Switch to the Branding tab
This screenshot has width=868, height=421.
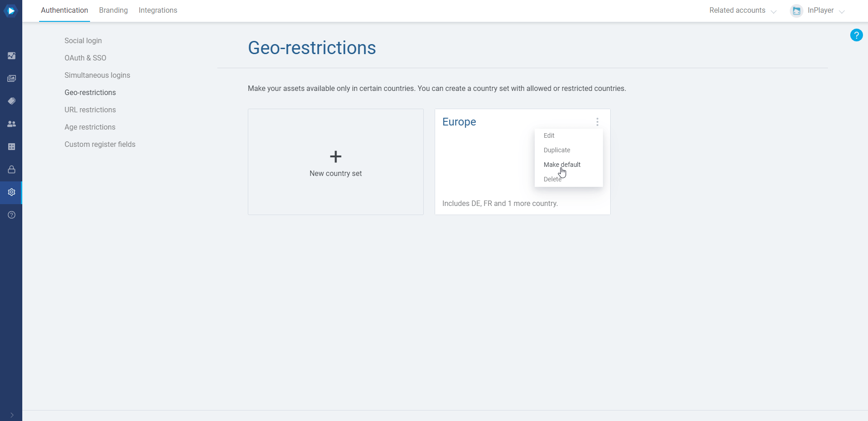tap(113, 10)
